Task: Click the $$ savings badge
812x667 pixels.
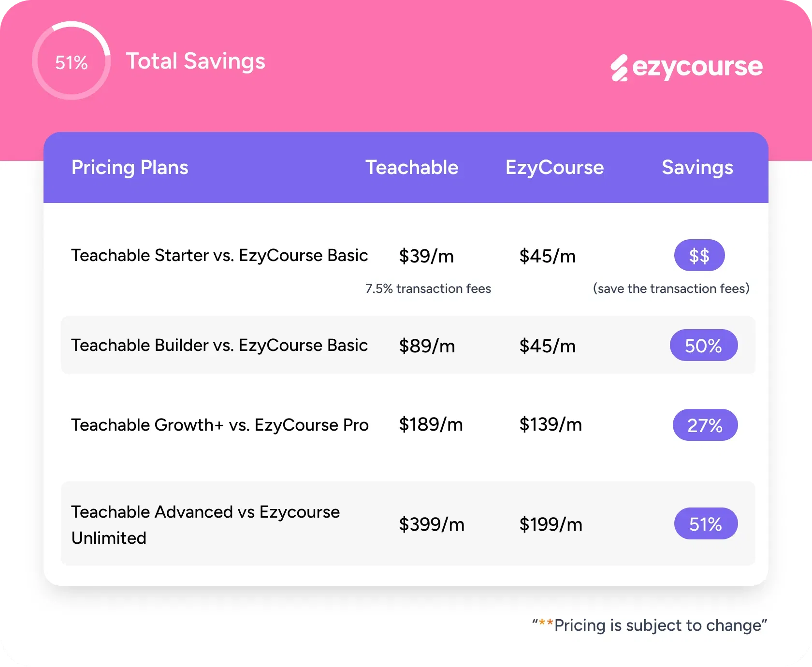Action: pos(699,255)
